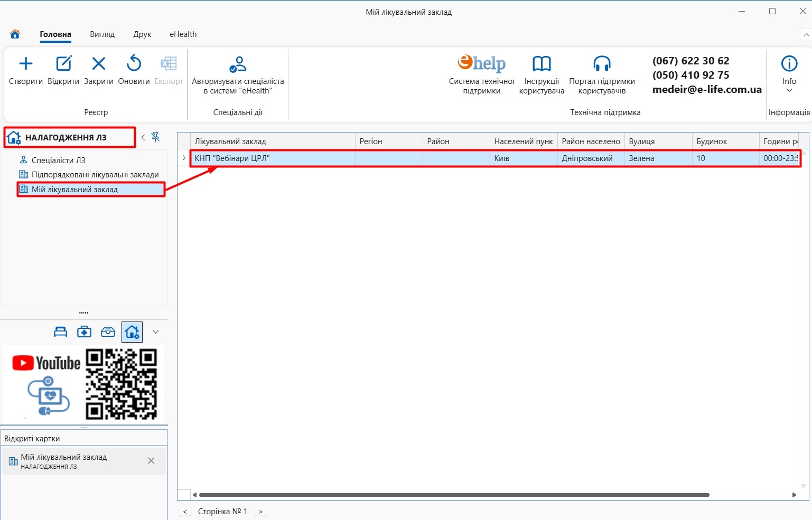812x520 pixels.
Task: Collapse the navigation panel with left chevron
Action: click(x=143, y=137)
